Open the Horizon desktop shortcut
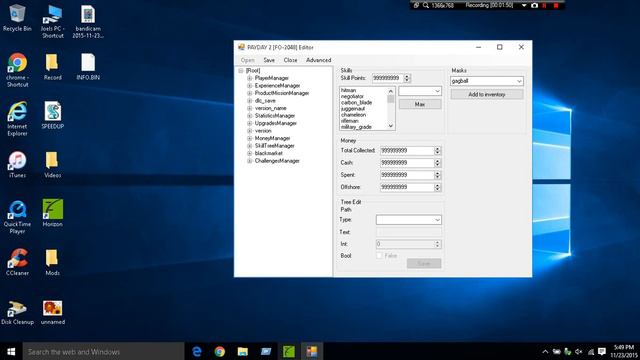The height and width of the screenshot is (360, 640). click(52, 213)
